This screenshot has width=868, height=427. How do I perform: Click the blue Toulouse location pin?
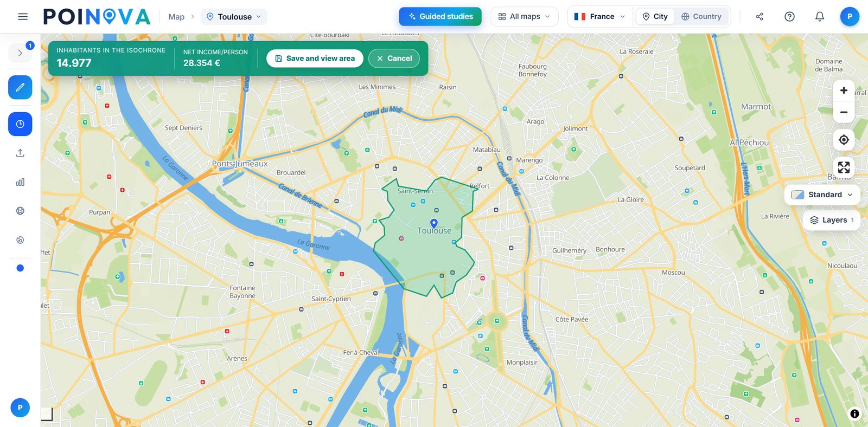[x=433, y=223]
